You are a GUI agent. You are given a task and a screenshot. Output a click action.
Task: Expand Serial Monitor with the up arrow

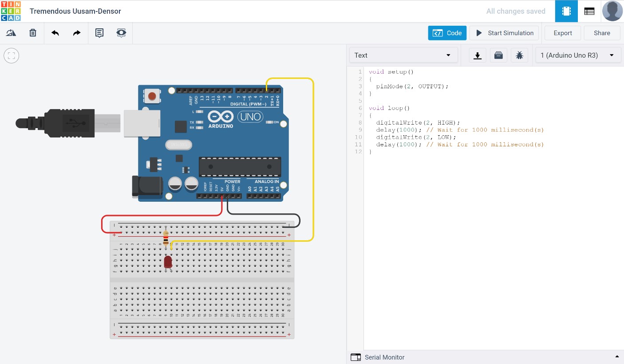coord(617,357)
